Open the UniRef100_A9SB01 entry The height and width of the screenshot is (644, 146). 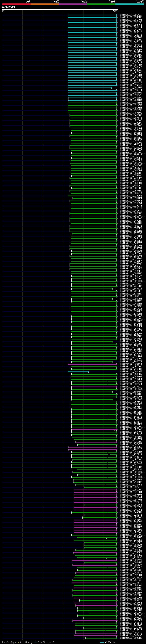[131, 93]
